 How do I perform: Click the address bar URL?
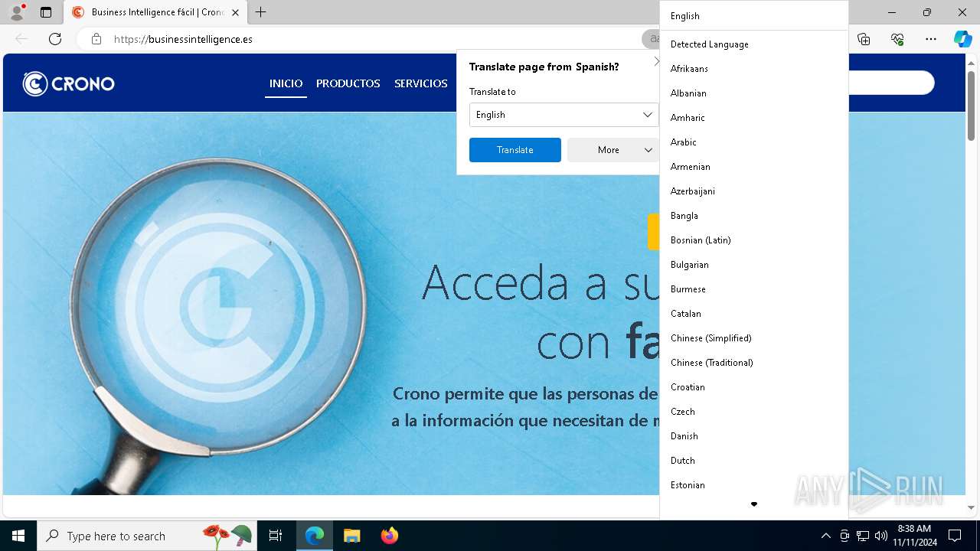pos(183,39)
